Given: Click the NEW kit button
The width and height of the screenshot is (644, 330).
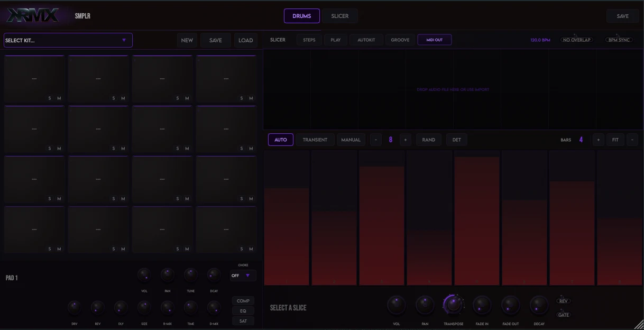Looking at the screenshot, I should [x=187, y=40].
